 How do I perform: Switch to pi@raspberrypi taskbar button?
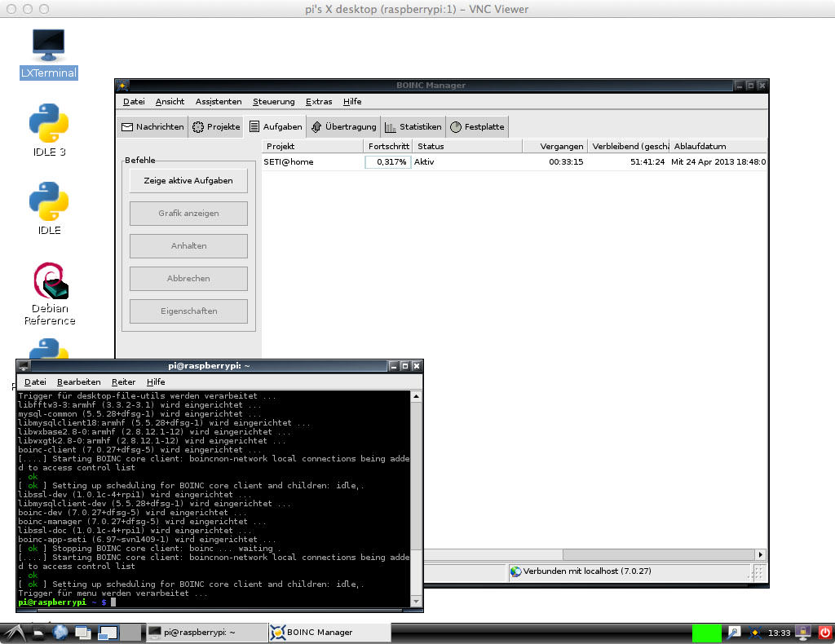(x=206, y=633)
